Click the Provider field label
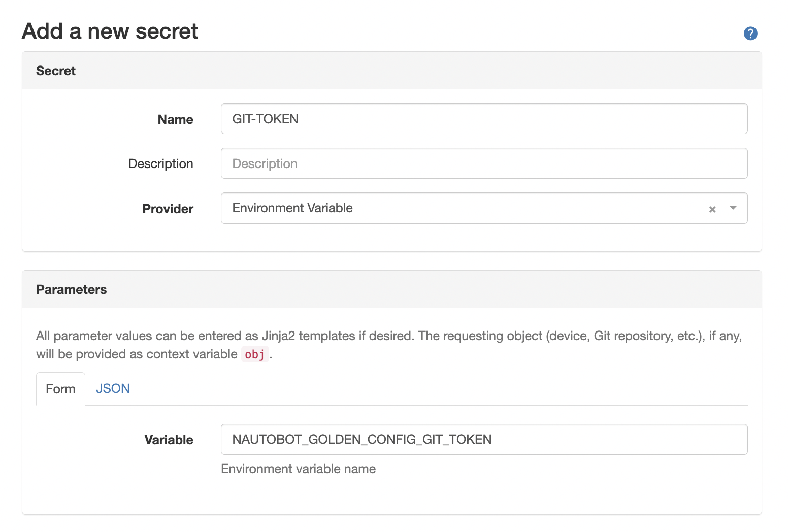 point(168,209)
